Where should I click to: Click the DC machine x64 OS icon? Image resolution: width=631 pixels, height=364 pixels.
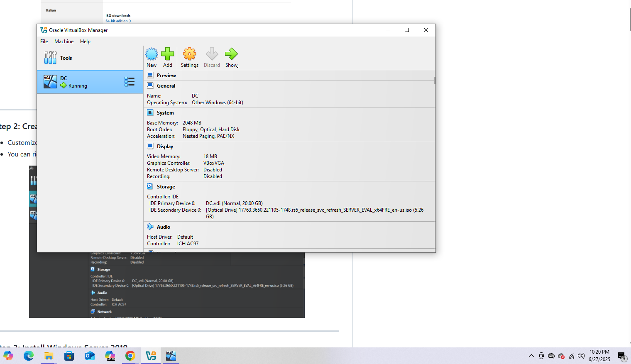[x=50, y=82]
